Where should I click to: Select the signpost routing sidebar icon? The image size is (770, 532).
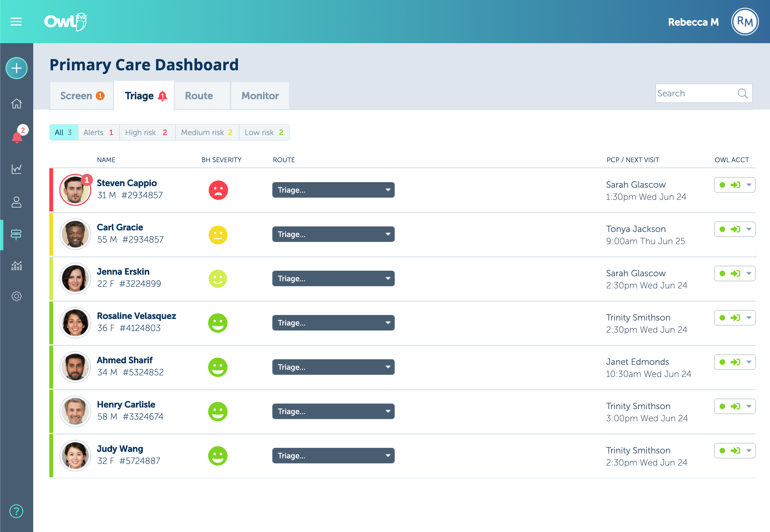pos(16,235)
